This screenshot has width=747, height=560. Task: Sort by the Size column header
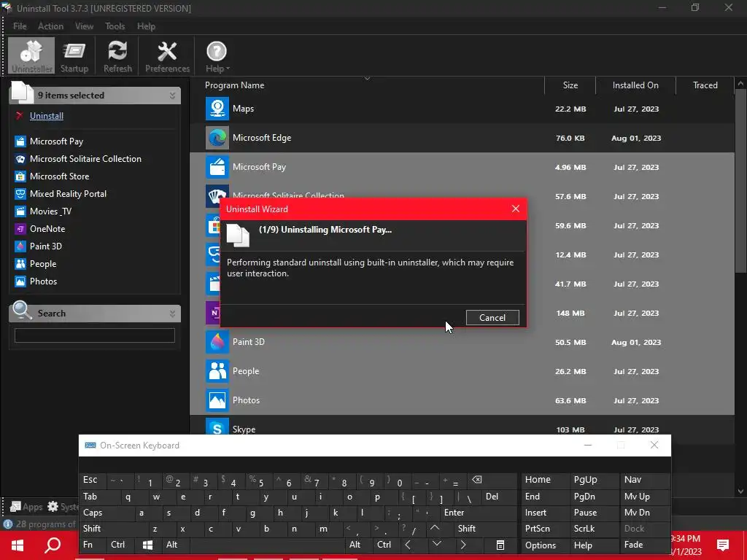click(570, 85)
